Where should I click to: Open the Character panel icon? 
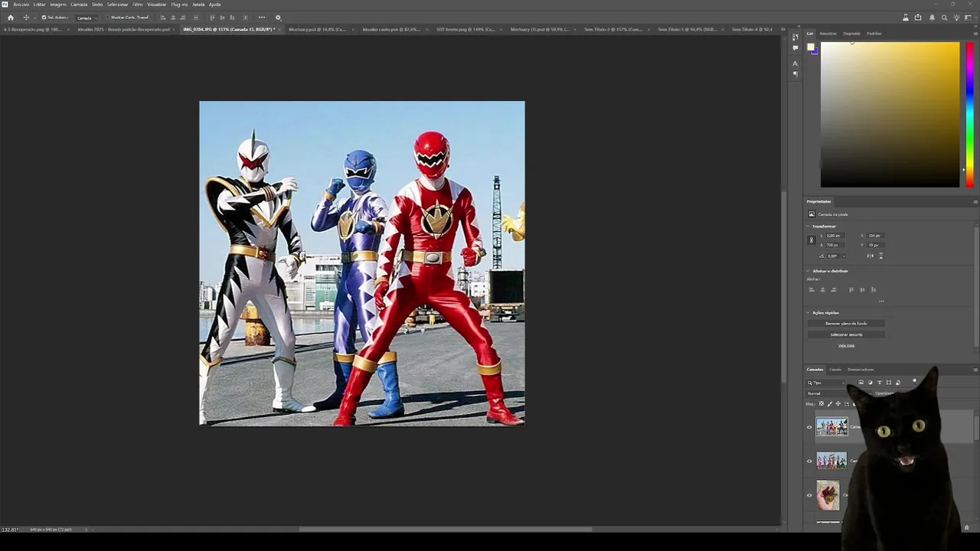click(795, 64)
